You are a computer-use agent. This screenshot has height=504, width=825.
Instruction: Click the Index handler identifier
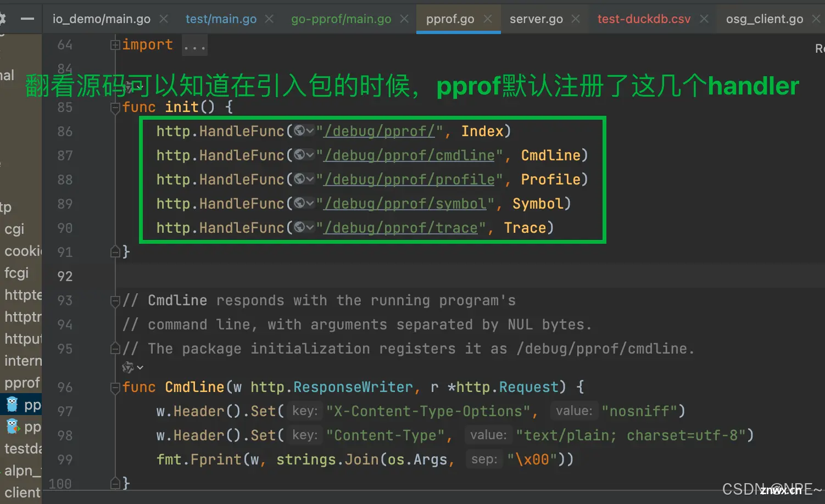pyautogui.click(x=482, y=131)
